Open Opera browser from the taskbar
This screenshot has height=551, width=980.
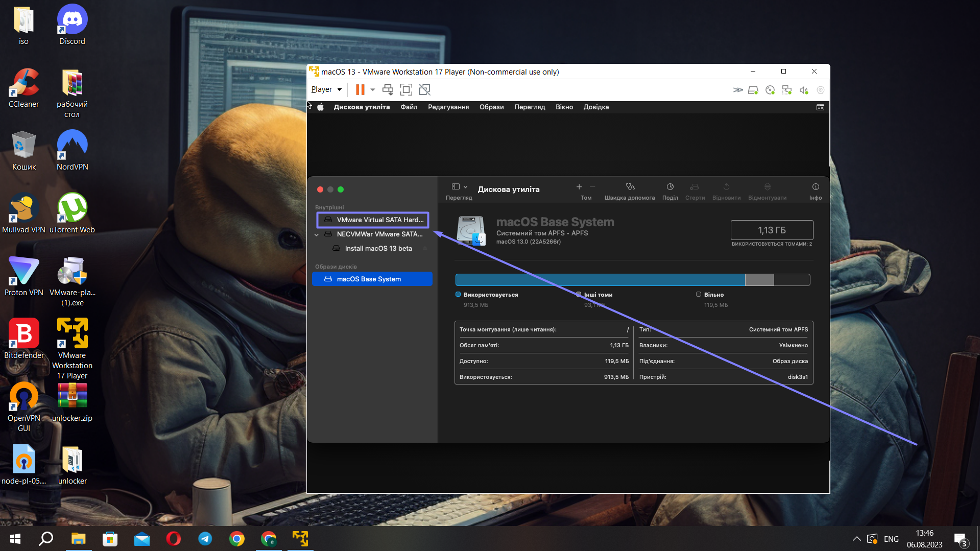[174, 539]
